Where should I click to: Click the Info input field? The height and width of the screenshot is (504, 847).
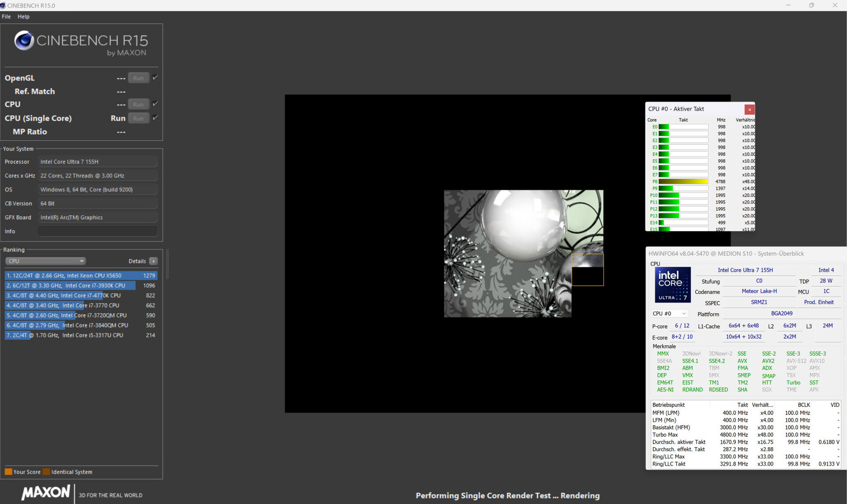pos(97,231)
